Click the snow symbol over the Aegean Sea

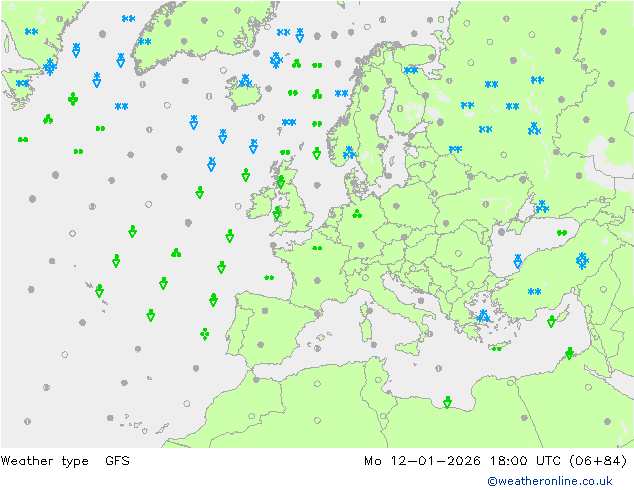(x=483, y=316)
